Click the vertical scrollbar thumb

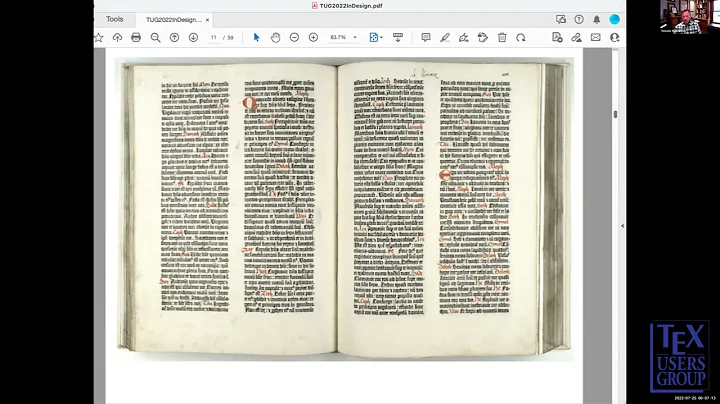coord(615,114)
